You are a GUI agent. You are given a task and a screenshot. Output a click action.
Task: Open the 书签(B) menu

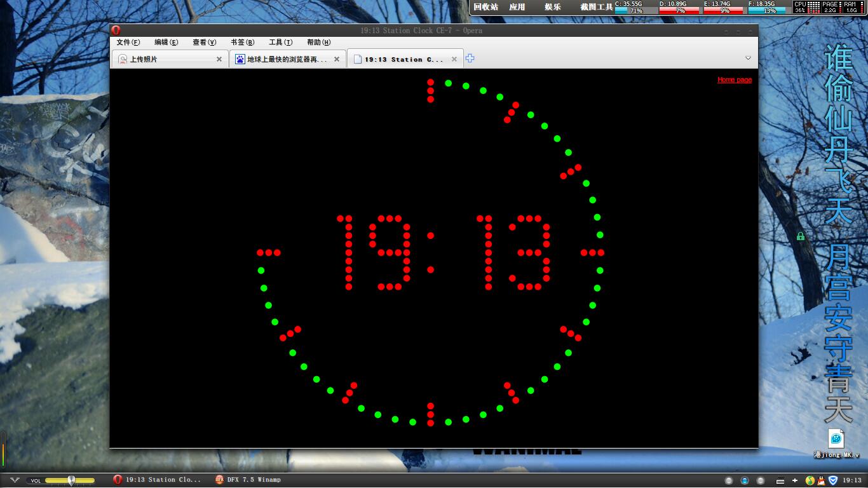(242, 43)
